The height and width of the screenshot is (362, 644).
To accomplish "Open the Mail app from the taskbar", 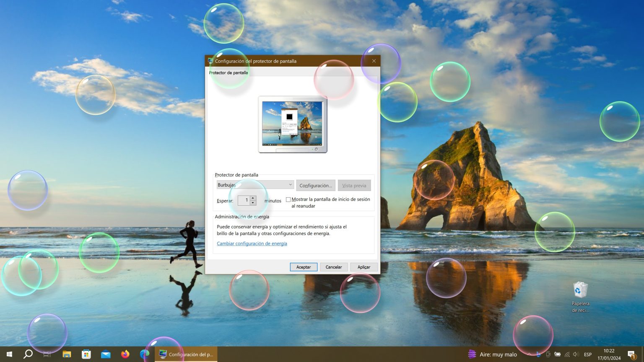I will (106, 354).
